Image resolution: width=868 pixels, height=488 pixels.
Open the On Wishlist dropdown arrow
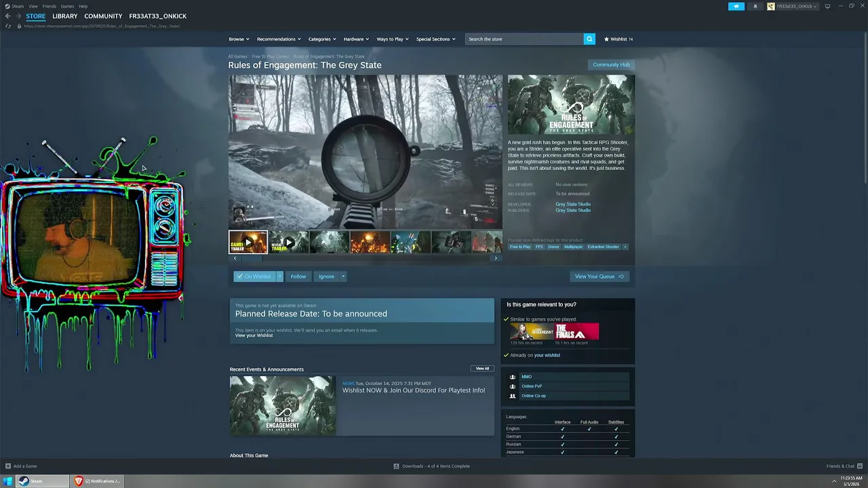(279, 277)
